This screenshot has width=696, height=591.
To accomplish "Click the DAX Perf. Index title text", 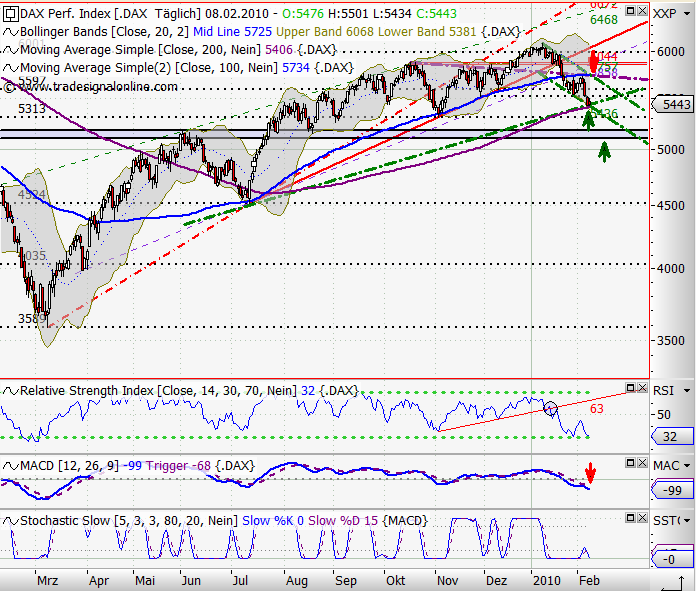I will click(65, 14).
